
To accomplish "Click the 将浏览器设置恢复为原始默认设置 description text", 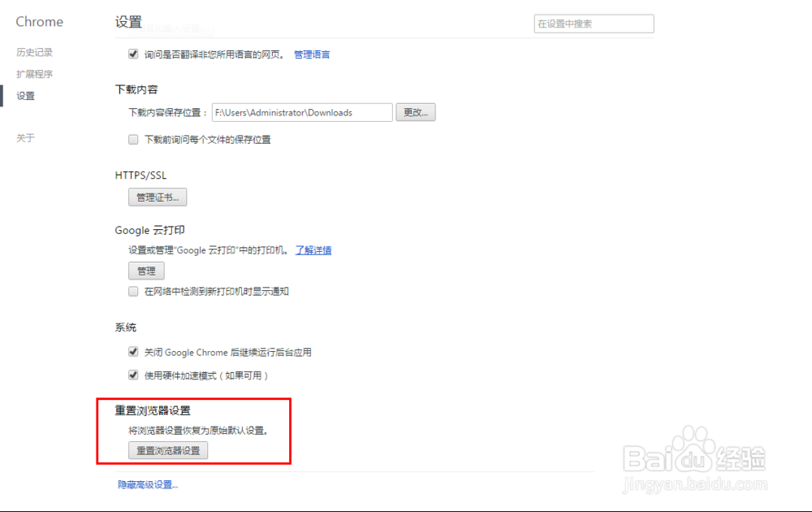I will 198,431.
